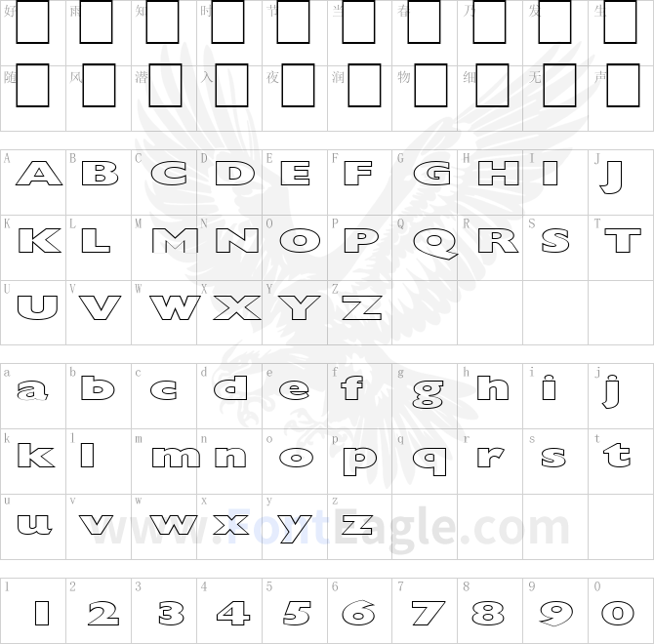Click the lowercase j glyph preview
This screenshot has width=654, height=644.
[612, 391]
